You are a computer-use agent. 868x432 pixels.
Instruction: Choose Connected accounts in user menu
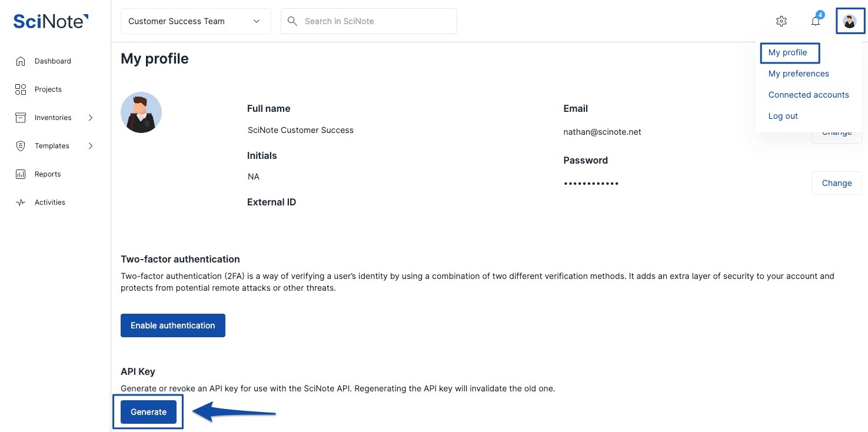click(x=809, y=95)
